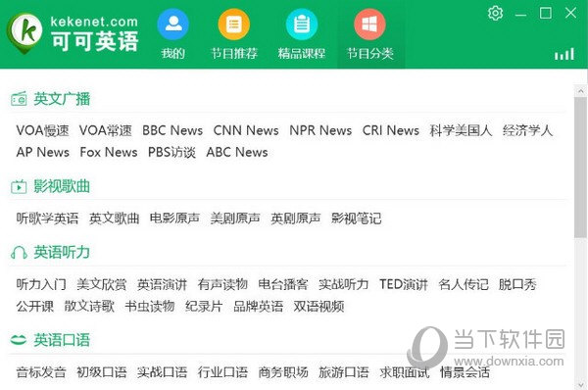Screen dimensions: 588x390
Task: Choose 初级口语 under 英语口语
Action: point(102,372)
